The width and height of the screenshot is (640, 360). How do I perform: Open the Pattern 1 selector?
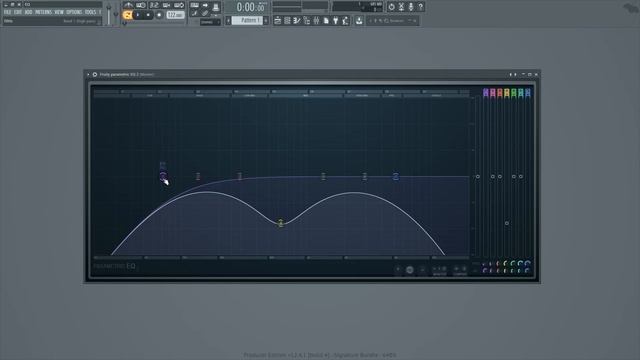247,20
